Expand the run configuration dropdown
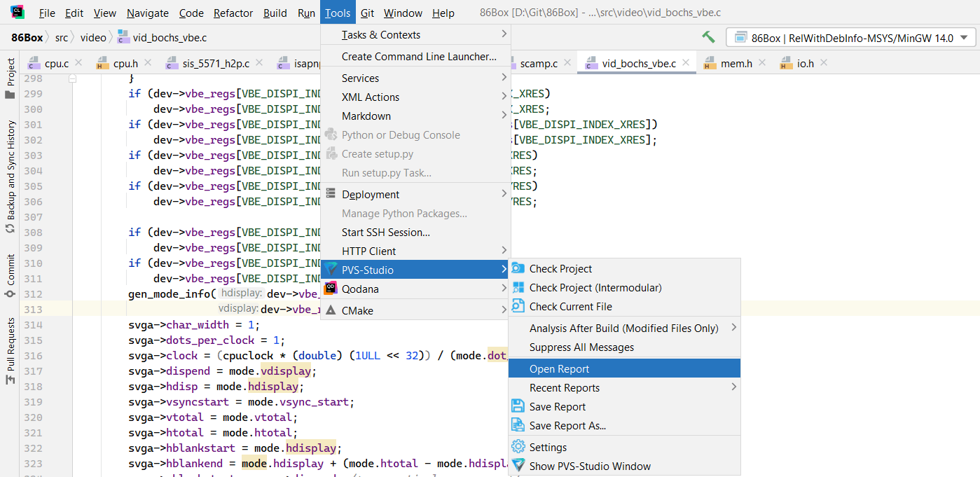 965,38
